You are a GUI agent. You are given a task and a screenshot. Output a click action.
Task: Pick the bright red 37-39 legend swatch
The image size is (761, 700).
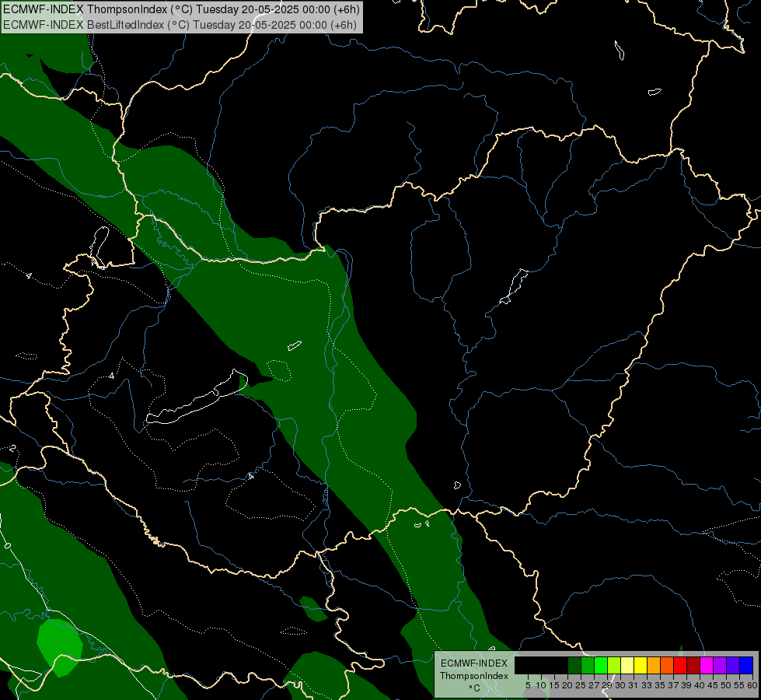tap(680, 665)
